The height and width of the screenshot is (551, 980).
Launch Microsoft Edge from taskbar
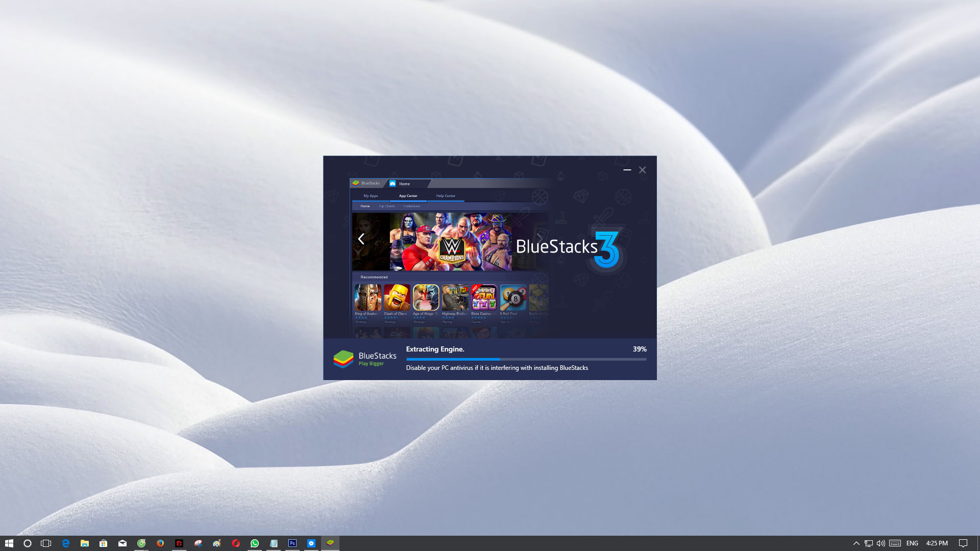tap(65, 543)
